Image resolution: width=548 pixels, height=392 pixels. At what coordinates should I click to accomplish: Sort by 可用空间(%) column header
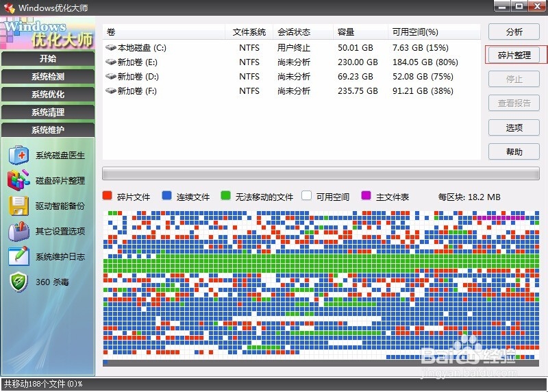434,32
